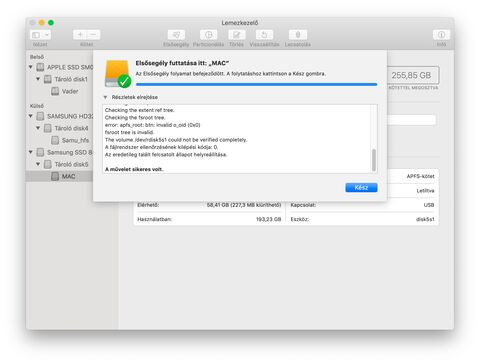Screen dimensions: 480x364
Task: Collapse the Samsung SSD disk tree
Action: [31, 152]
